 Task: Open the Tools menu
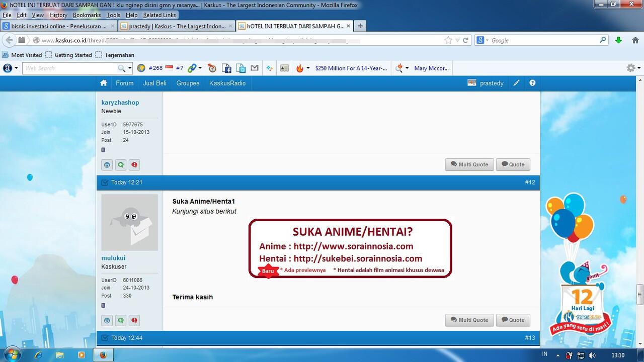click(113, 15)
